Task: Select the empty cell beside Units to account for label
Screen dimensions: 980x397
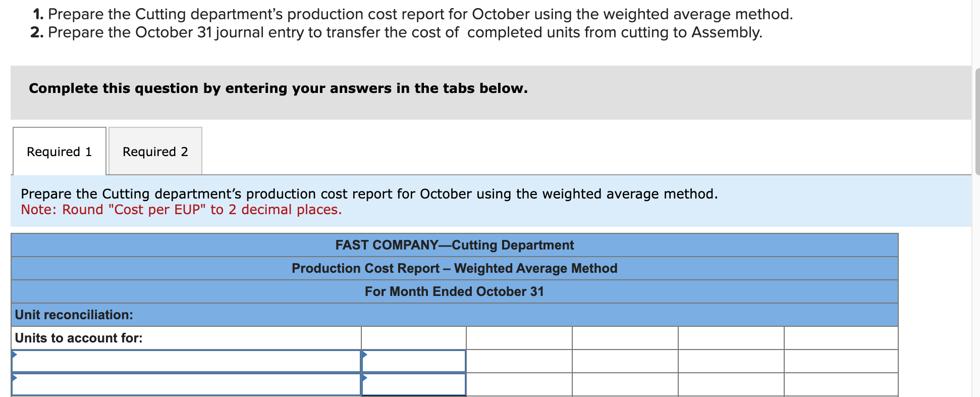Action: point(414,337)
